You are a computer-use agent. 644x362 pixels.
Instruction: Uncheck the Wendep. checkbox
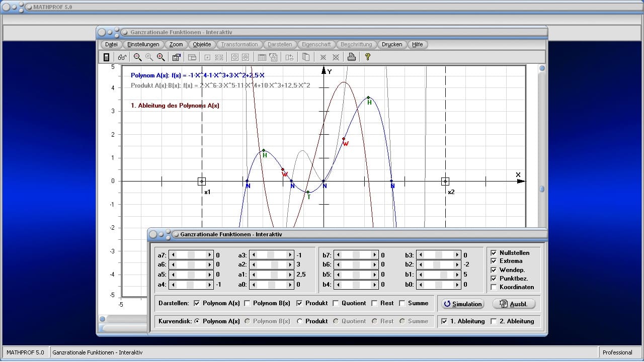[494, 270]
